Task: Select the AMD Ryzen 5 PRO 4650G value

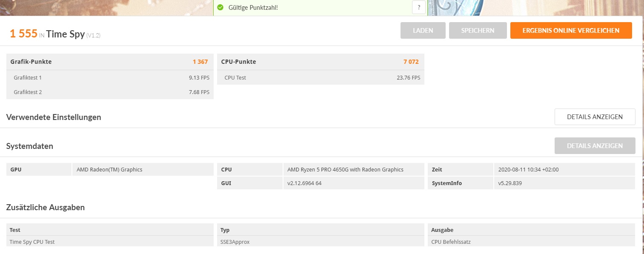Action: click(345, 169)
